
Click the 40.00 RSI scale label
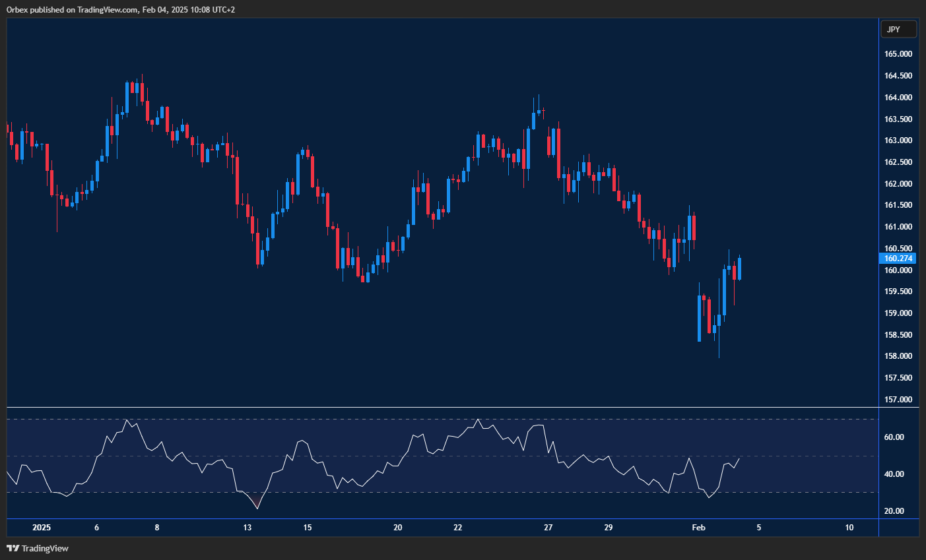pos(894,474)
